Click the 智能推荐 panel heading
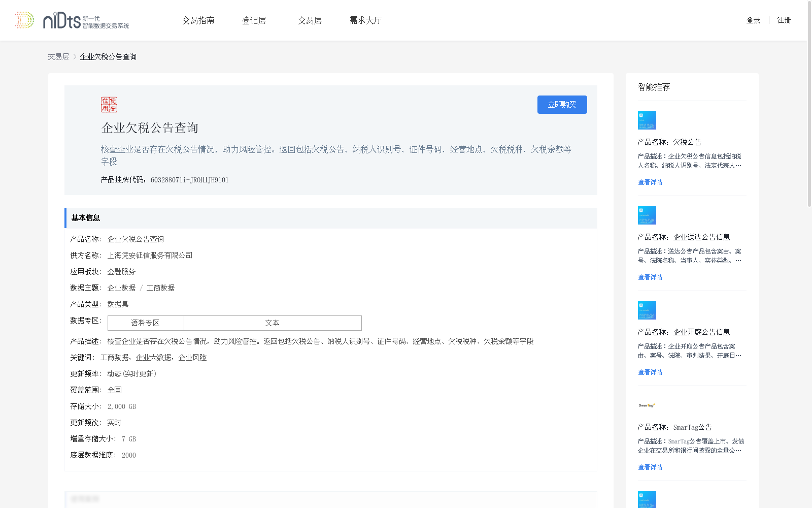This screenshot has height=508, width=812. point(654,87)
